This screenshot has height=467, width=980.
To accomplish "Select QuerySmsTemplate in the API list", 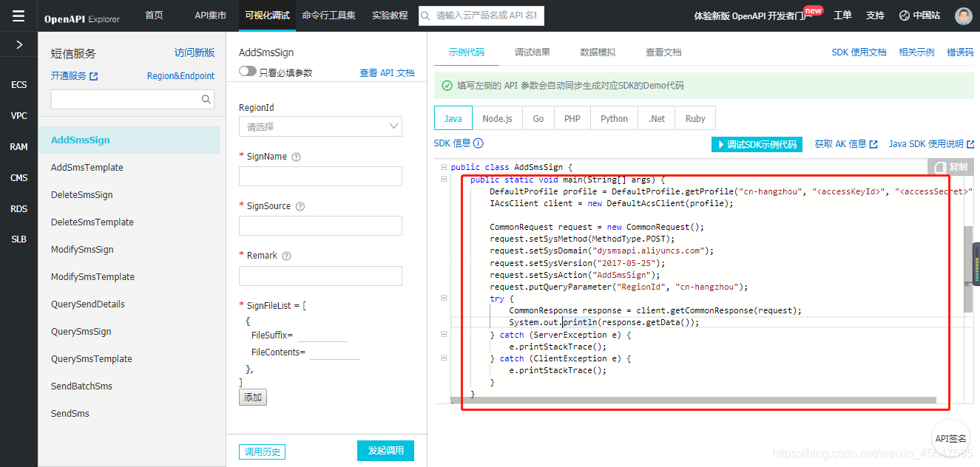I will click(92, 358).
